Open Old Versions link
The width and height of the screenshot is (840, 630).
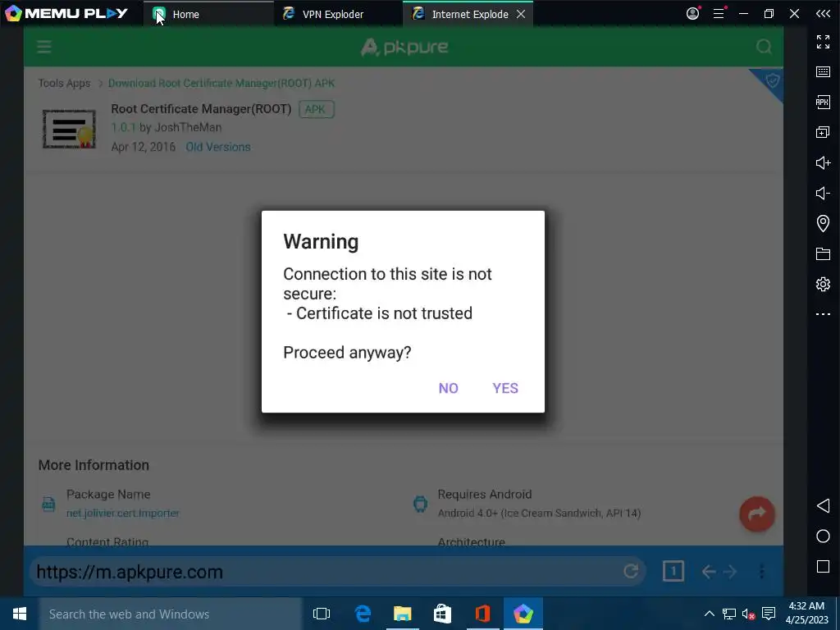coord(218,147)
